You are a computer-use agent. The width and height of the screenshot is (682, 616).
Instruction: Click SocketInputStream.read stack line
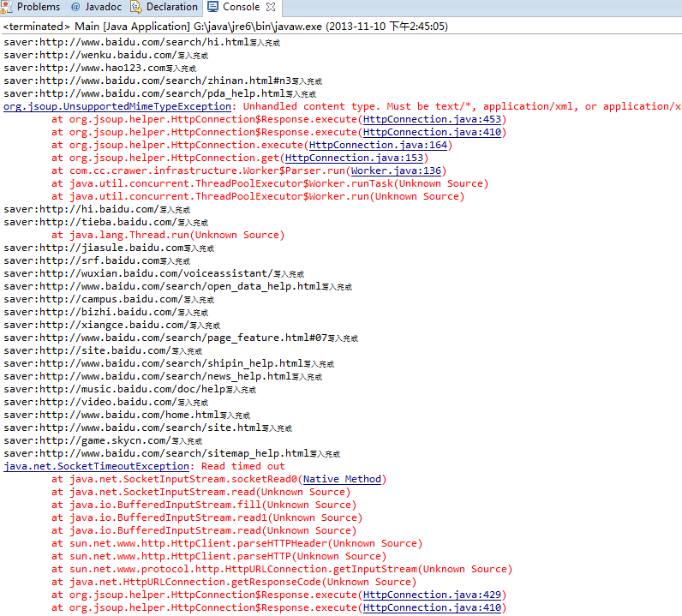pyautogui.click(x=201, y=492)
